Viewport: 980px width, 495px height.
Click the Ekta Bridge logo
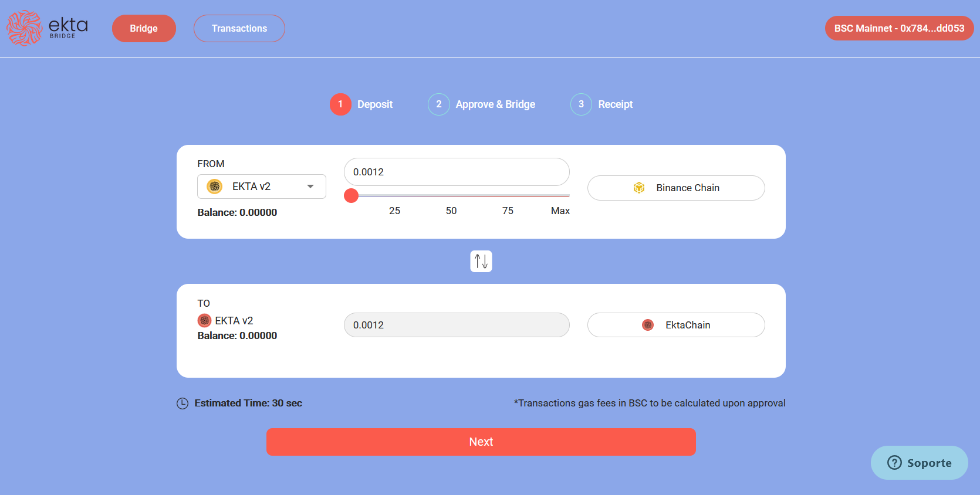[x=48, y=28]
